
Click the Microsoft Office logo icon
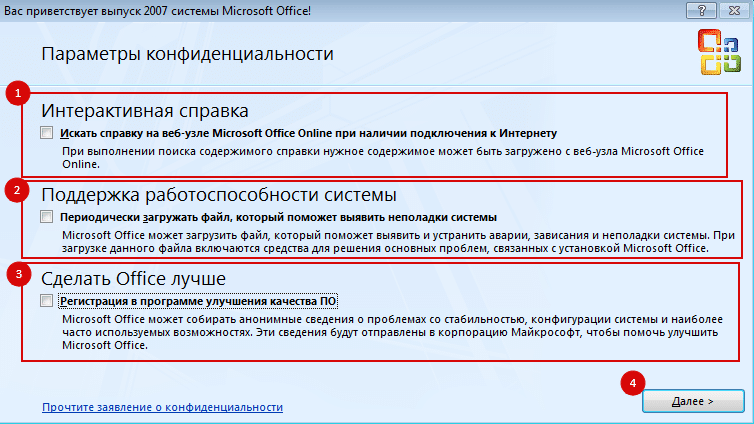(719, 52)
